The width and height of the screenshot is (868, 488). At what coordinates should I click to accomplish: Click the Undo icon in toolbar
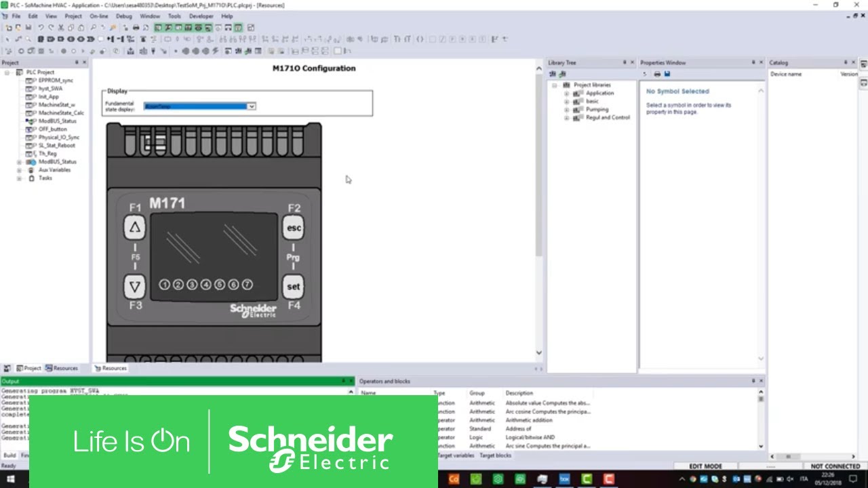[x=41, y=28]
